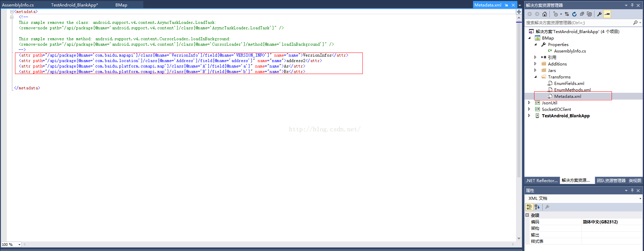Viewport: 644px width, 251px height.
Task: Click the C# file icon for AssemblyInfo.cs
Action: tap(550, 51)
